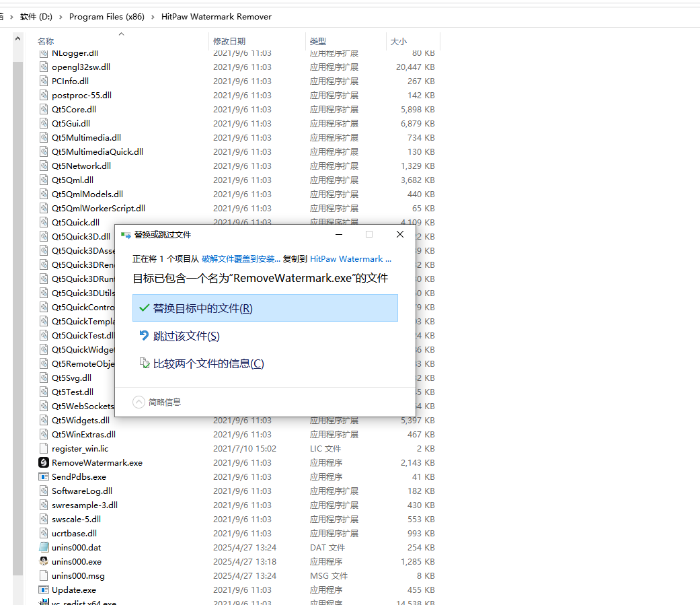Select postproc-55.dll file icon

43,95
